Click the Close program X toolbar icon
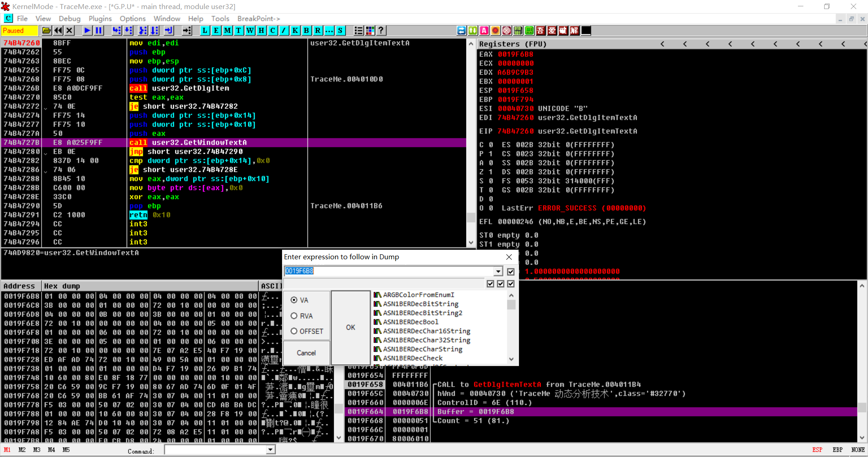 (x=70, y=30)
